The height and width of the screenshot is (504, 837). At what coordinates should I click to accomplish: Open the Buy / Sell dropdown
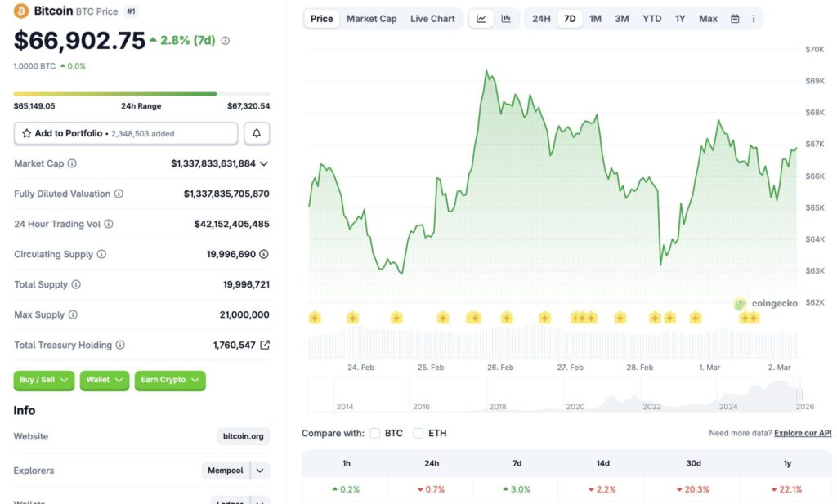(43, 380)
